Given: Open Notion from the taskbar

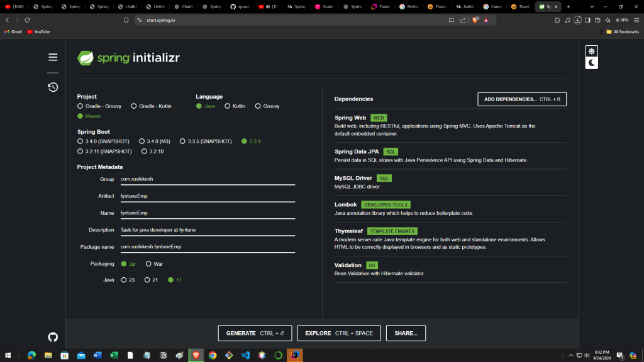Looking at the screenshot, I should (164, 356).
